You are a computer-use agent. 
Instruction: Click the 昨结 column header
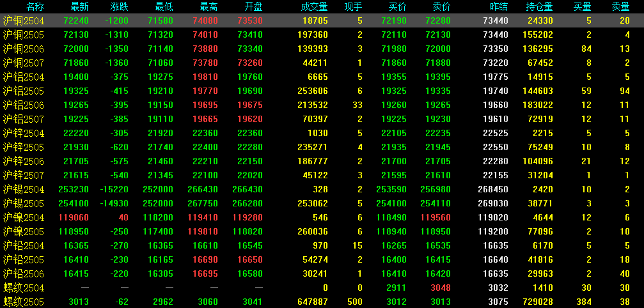click(499, 6)
